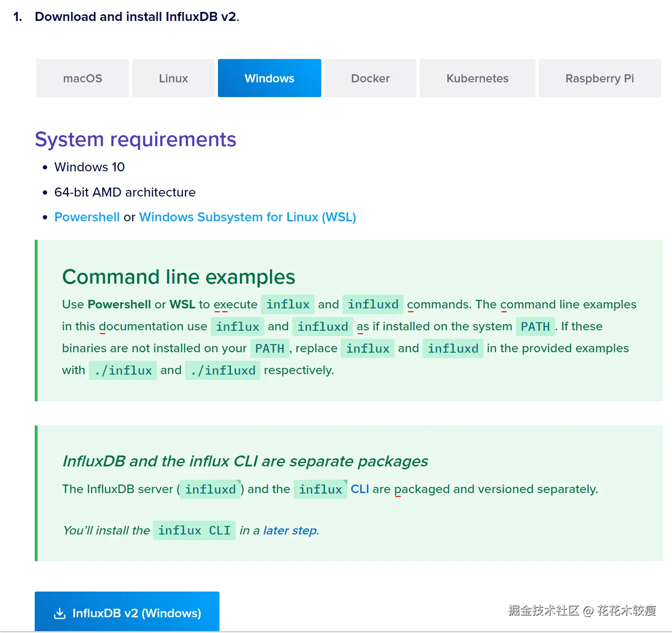This screenshot has height=633, width=672.
Task: Click the 'System requirements' heading
Action: click(x=136, y=139)
